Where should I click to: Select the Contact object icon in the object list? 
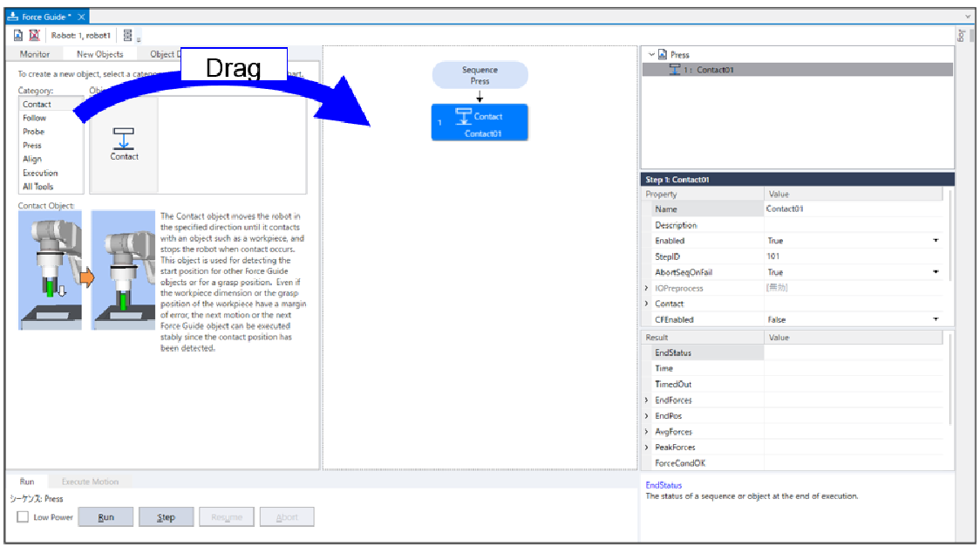click(x=124, y=142)
